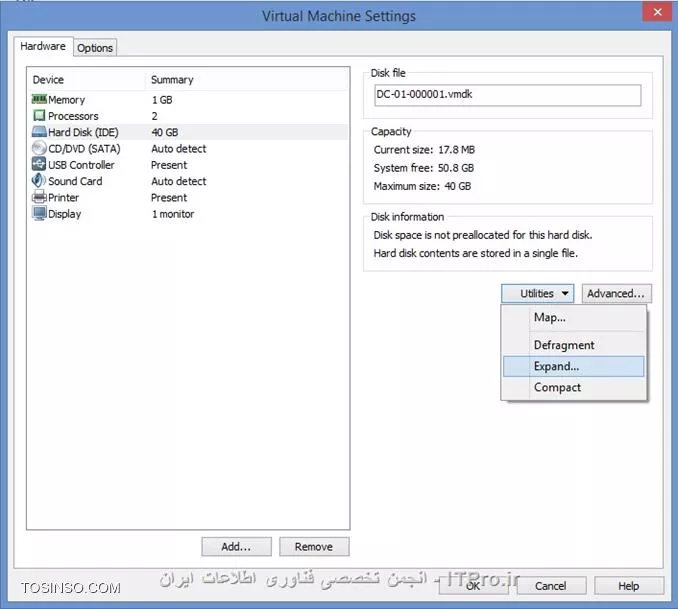The image size is (678, 609).
Task: Click the Memory chip icon
Action: click(x=39, y=99)
